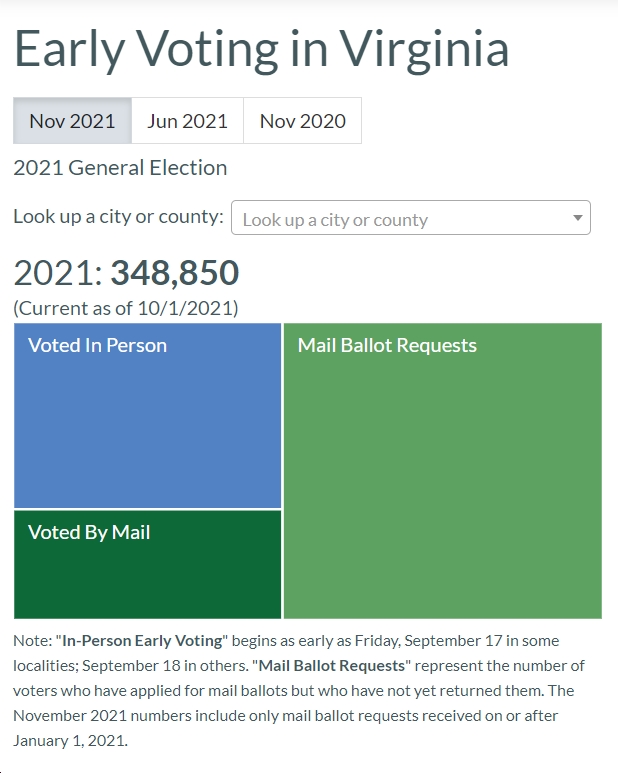
Task: Click the '2021 General Election' subtitle
Action: tap(120, 168)
